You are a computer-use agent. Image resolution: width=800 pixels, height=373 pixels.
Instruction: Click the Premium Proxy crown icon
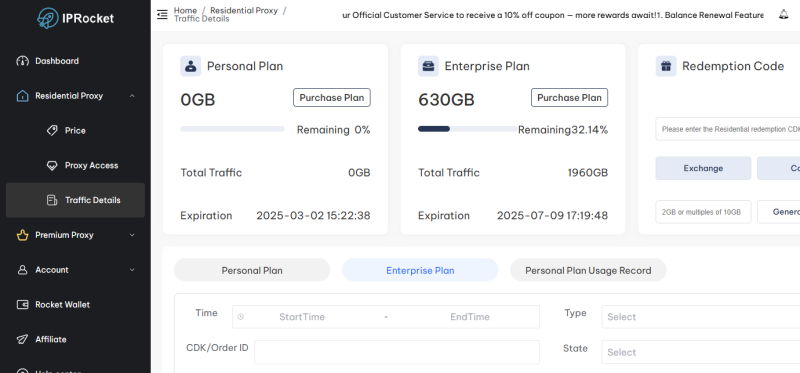22,235
